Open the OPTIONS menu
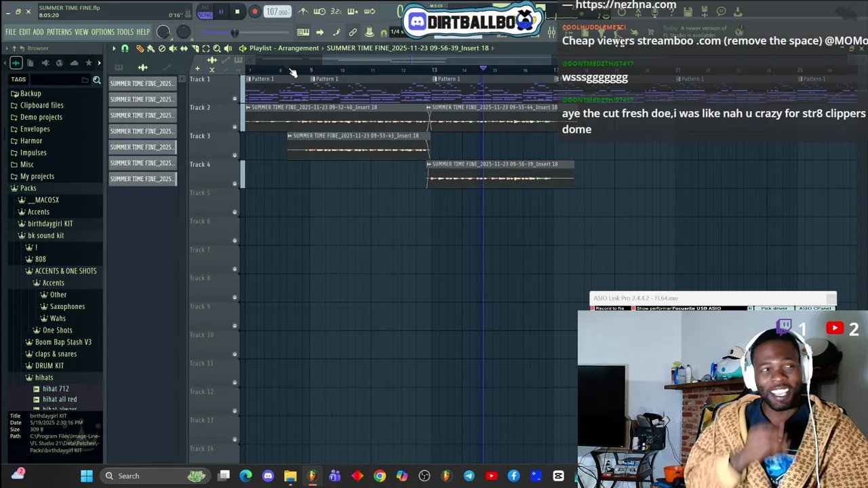The image size is (868, 488). (x=102, y=32)
